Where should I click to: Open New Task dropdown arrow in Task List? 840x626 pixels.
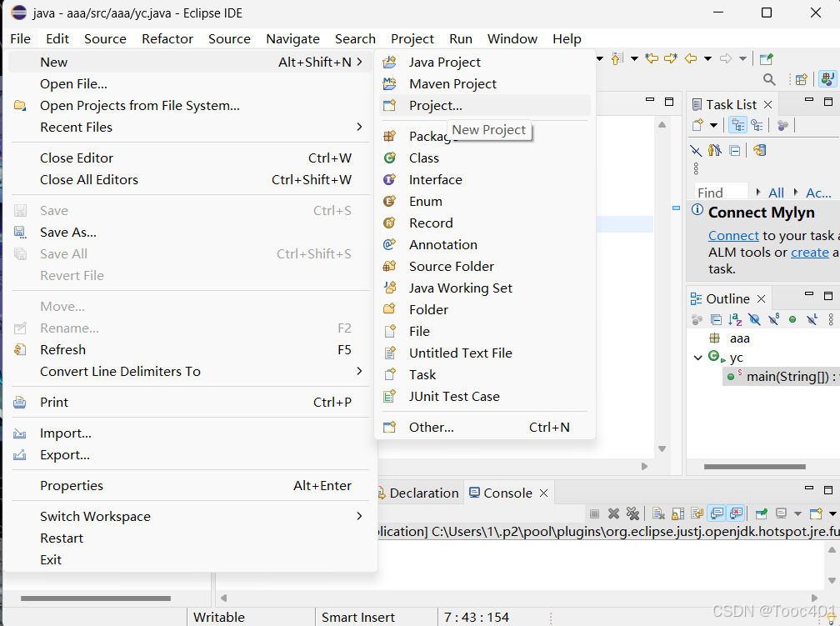[x=713, y=125]
